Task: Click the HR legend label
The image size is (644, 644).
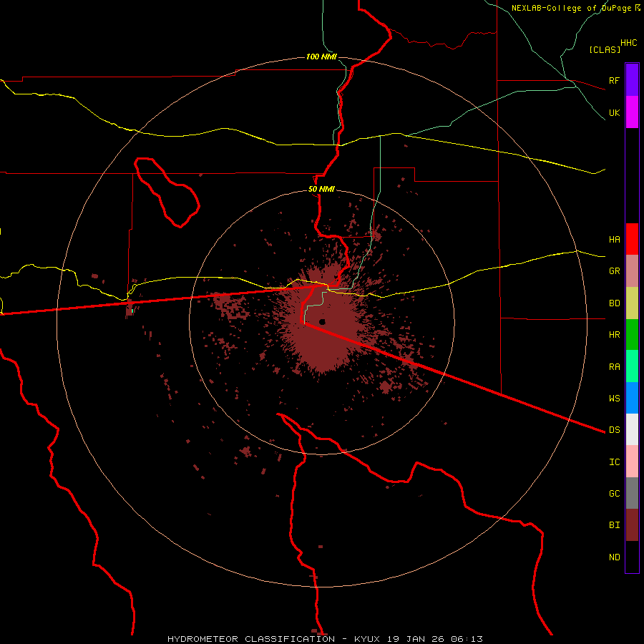Action: pyautogui.click(x=614, y=335)
